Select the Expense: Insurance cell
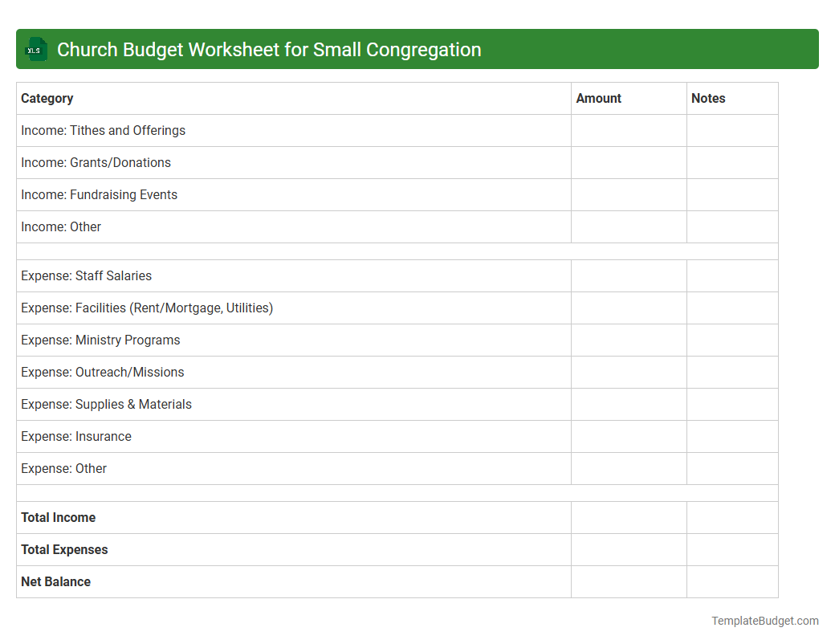835x644 pixels. tap(75, 436)
